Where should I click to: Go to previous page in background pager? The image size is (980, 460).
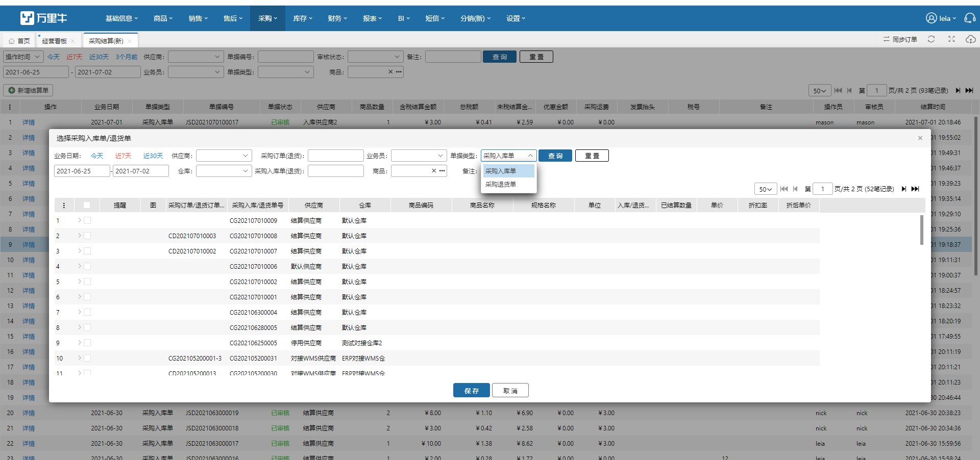(849, 90)
